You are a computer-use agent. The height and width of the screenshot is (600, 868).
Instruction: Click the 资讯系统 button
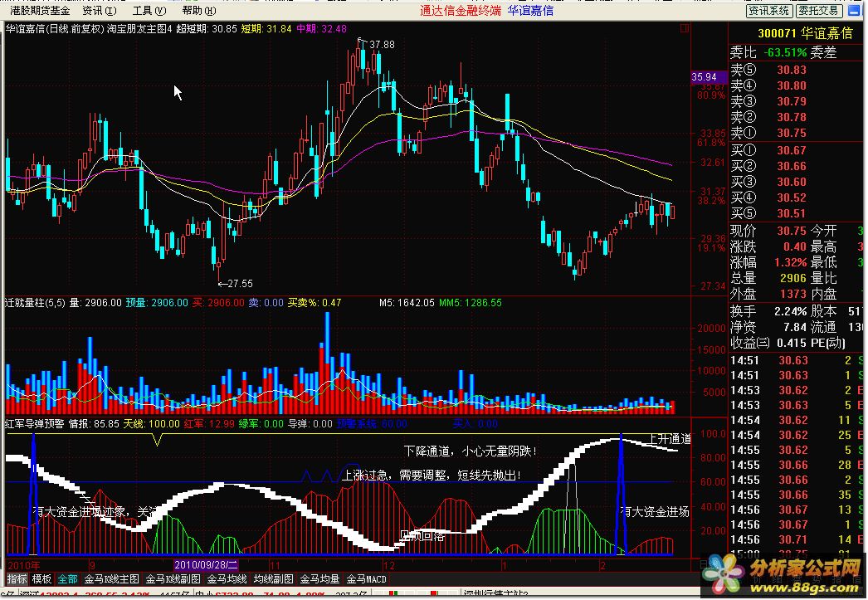[769, 11]
